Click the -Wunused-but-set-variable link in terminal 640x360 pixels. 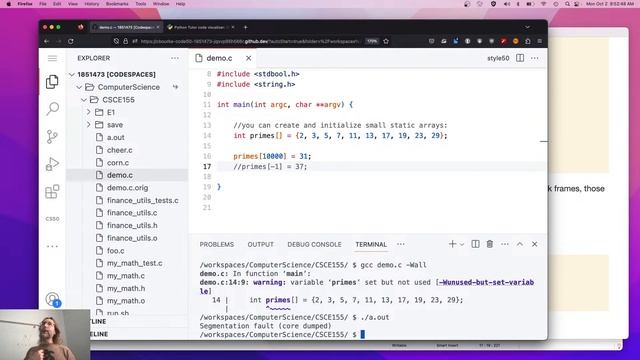pos(486,282)
